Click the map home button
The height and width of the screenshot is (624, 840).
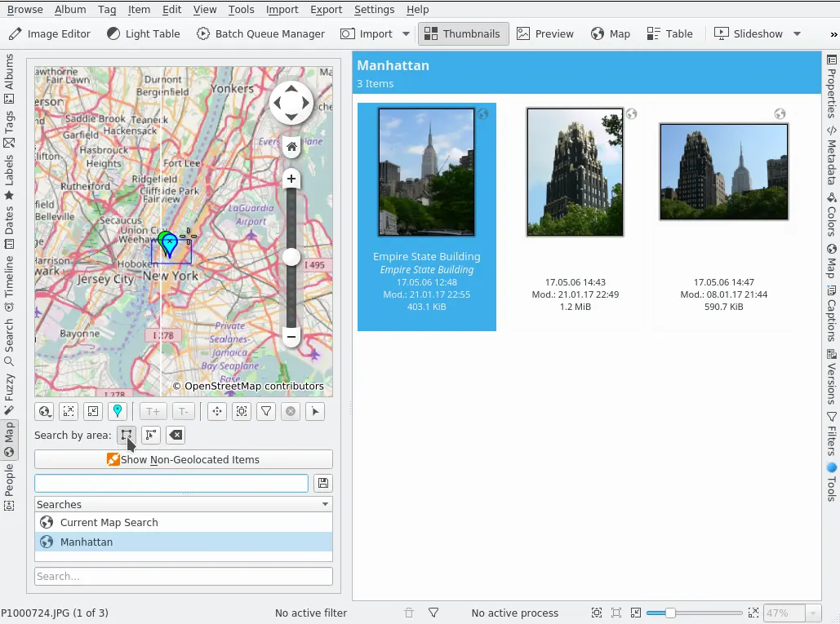pyautogui.click(x=291, y=148)
